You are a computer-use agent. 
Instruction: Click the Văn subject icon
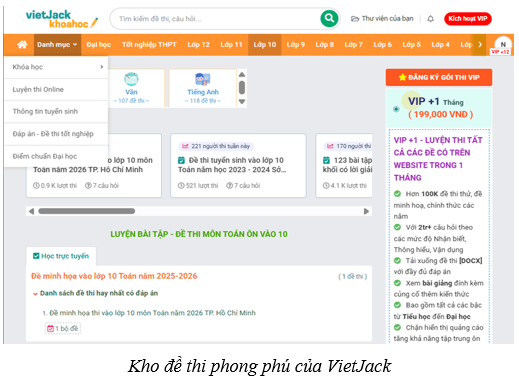[x=131, y=79]
